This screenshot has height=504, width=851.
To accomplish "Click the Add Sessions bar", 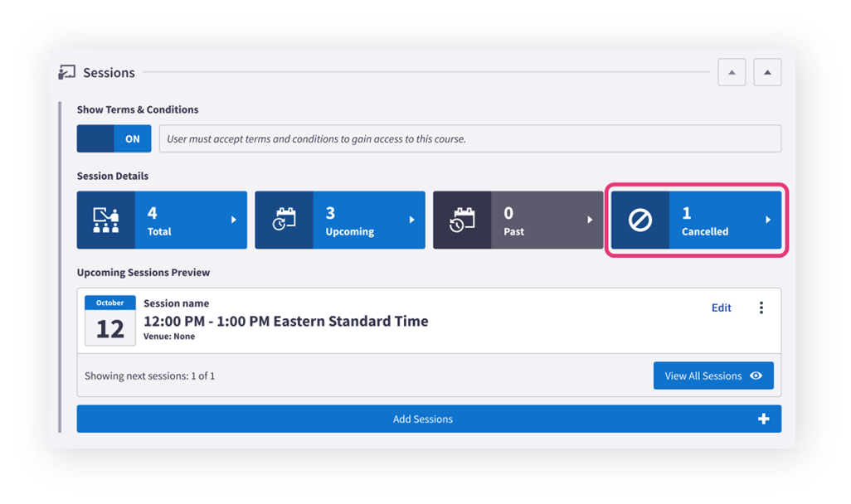I will point(429,419).
